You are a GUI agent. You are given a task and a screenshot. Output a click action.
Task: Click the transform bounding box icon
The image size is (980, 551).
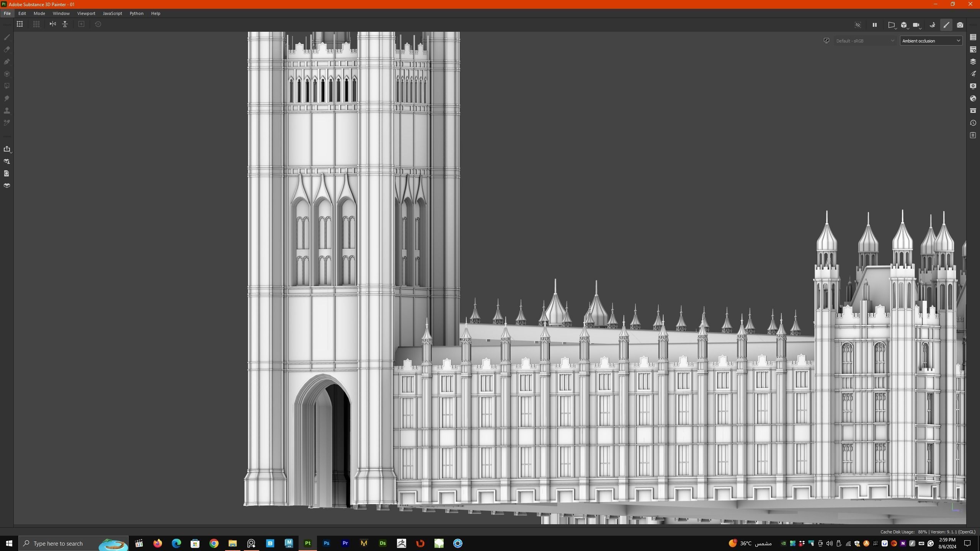[x=20, y=24]
